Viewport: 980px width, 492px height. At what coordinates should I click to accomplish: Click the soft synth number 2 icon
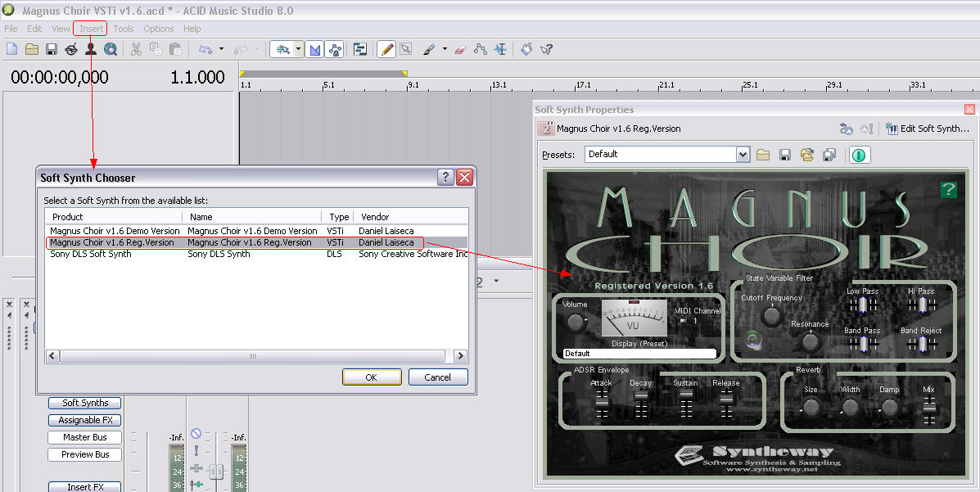546,129
